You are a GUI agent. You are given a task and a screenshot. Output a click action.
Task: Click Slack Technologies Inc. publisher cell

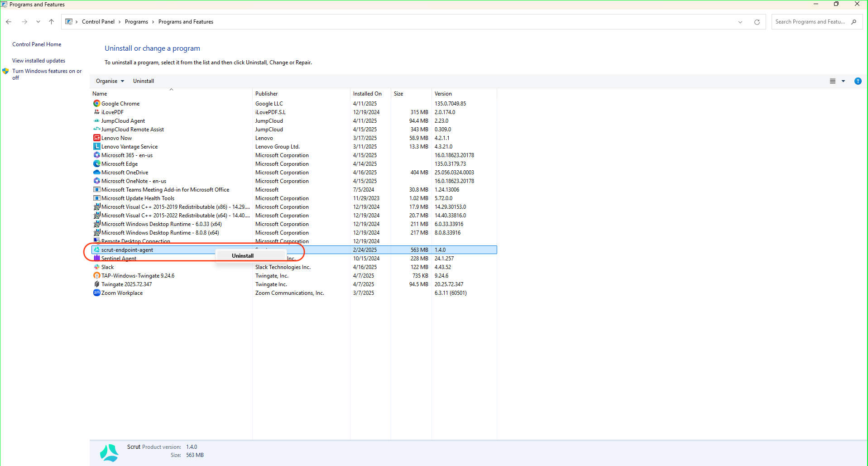tap(283, 267)
